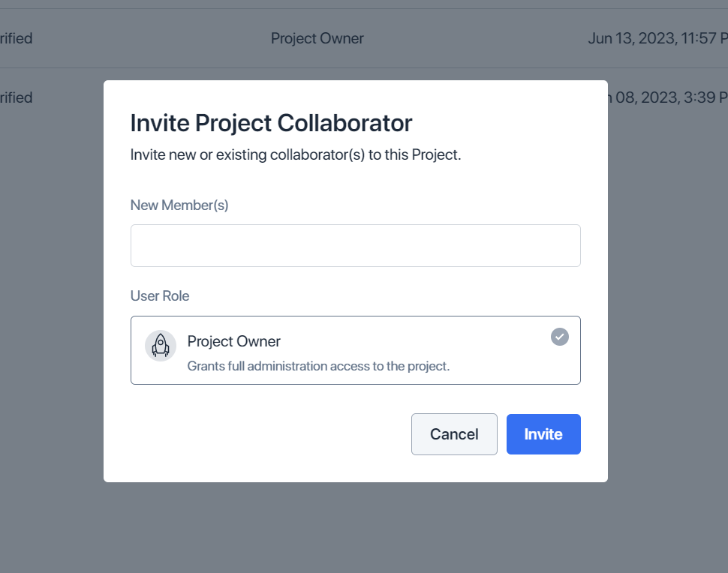Focus the New Member(s) input field
The height and width of the screenshot is (573, 728).
pos(355,245)
